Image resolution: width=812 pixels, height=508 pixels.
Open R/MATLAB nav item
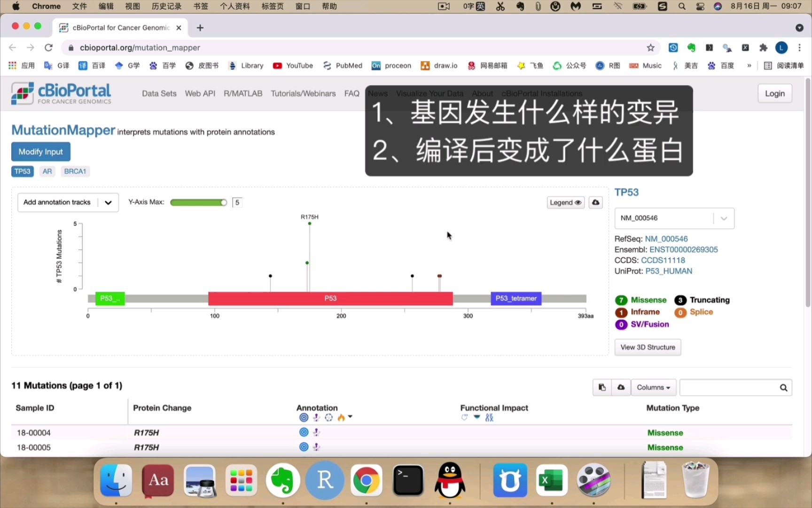(x=243, y=93)
